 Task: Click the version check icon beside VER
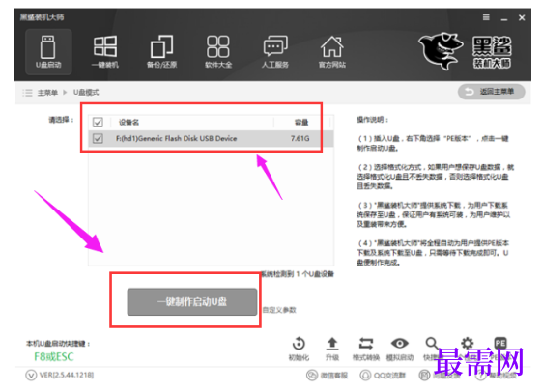tap(31, 375)
